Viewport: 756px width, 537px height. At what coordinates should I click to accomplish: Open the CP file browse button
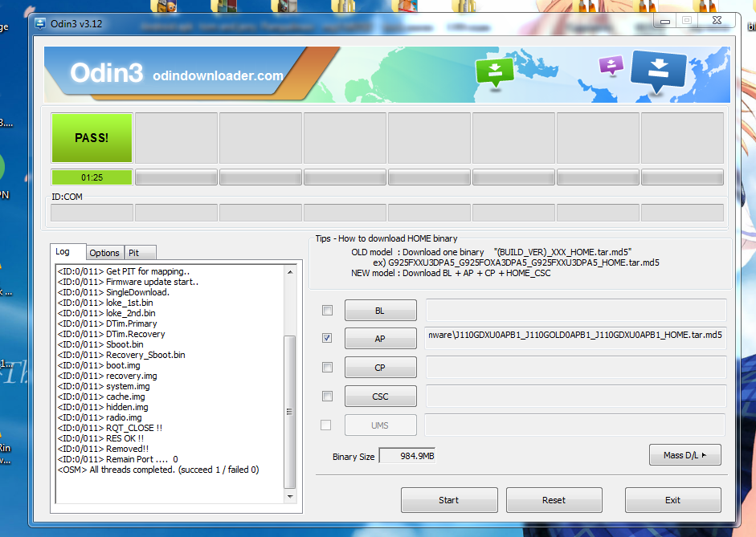(381, 368)
